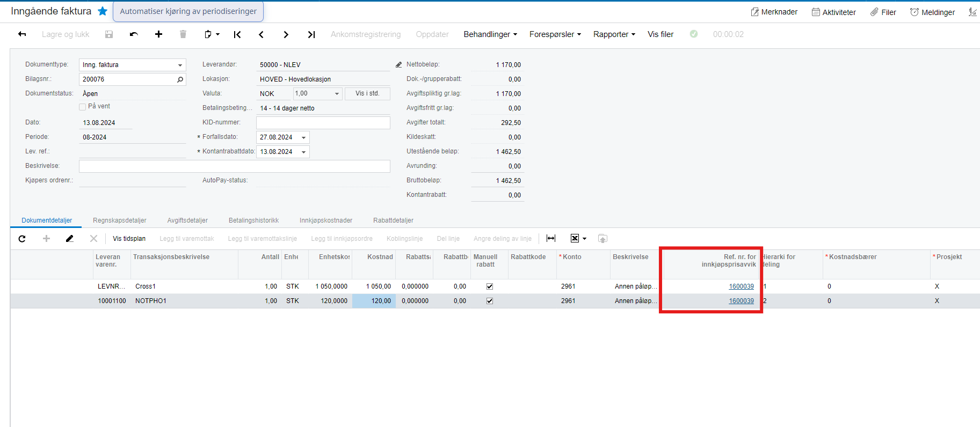Go to last record icon
Image resolution: width=980 pixels, height=427 pixels.
tap(311, 34)
